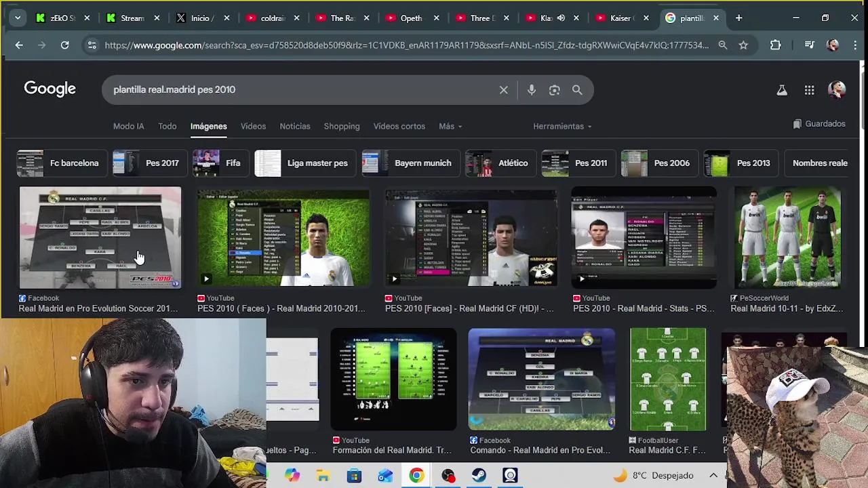Image resolution: width=868 pixels, height=488 pixels.
Task: Mute the Kla tab audio speaker
Action: tap(561, 18)
